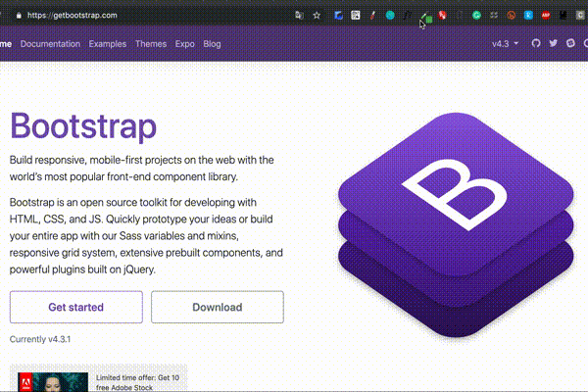Click the green pencil extension icon
Screen dimensions: 588x392
coord(426,17)
